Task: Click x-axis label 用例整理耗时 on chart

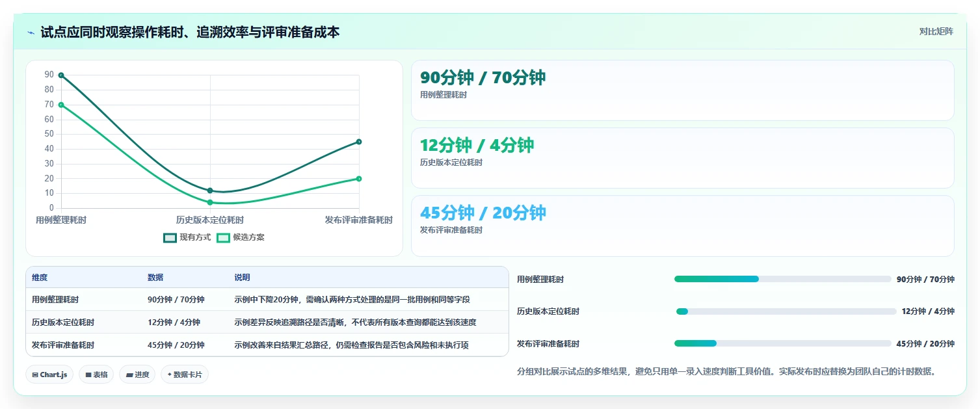Action: (x=61, y=220)
